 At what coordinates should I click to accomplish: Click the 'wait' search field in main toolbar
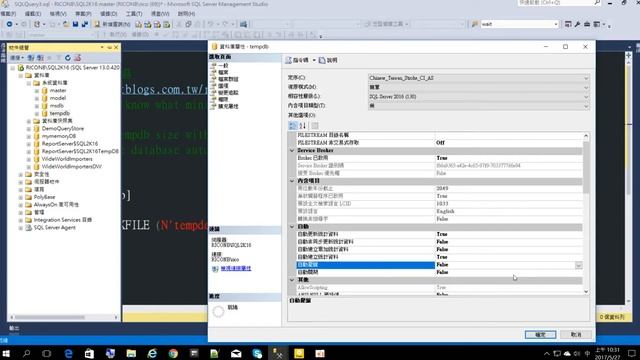point(519,24)
